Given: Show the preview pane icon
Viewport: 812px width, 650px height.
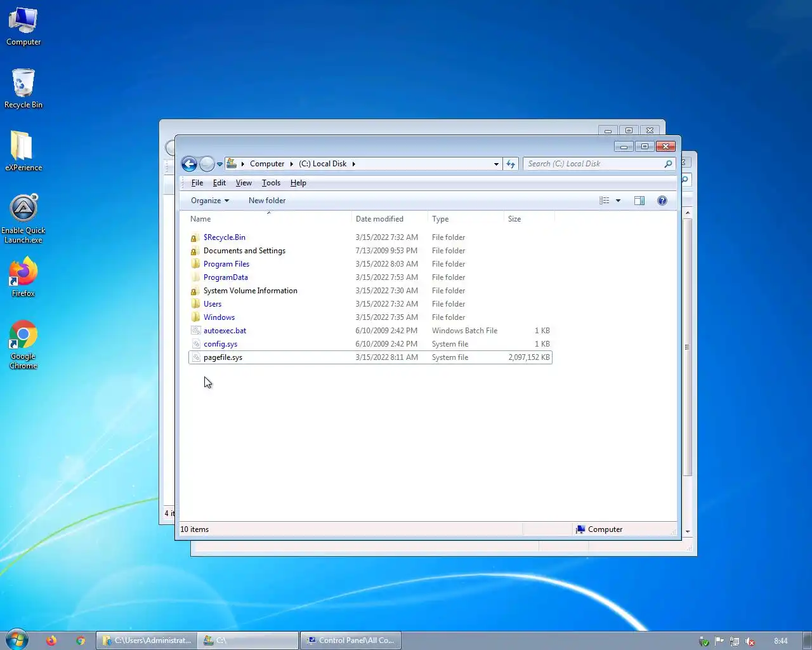Looking at the screenshot, I should tap(639, 201).
